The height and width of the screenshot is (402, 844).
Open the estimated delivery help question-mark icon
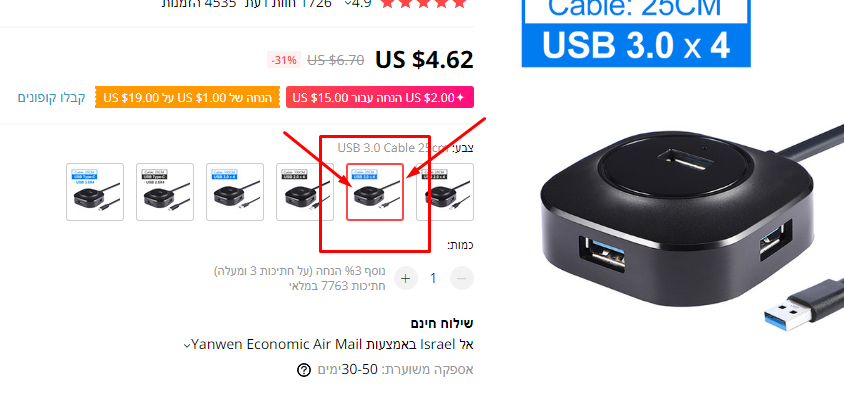click(x=304, y=370)
